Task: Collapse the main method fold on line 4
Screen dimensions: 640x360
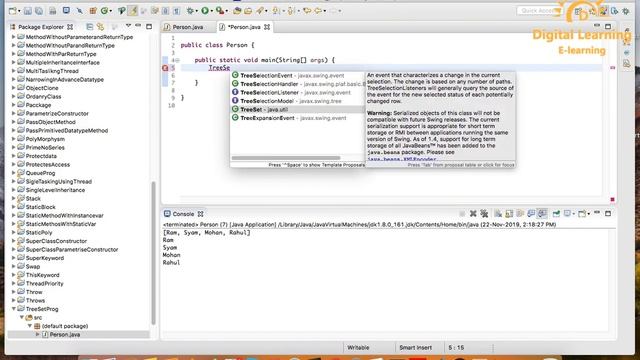Action: click(x=178, y=60)
